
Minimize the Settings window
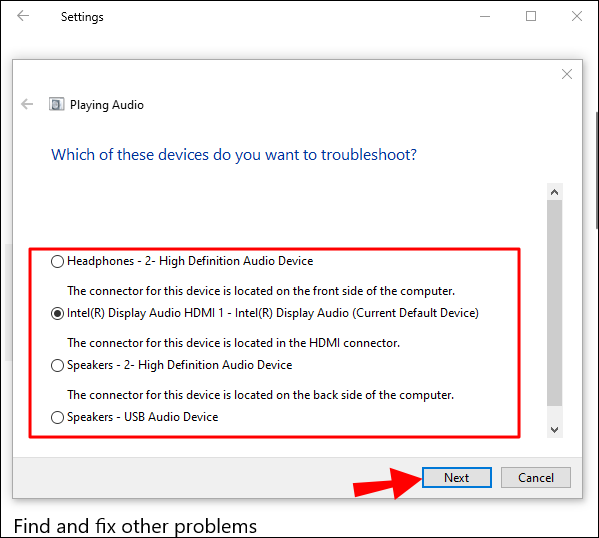point(485,16)
